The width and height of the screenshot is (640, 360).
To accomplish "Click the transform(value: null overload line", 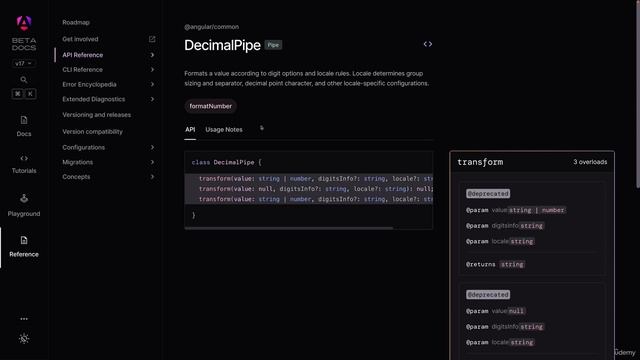I will [x=309, y=189].
